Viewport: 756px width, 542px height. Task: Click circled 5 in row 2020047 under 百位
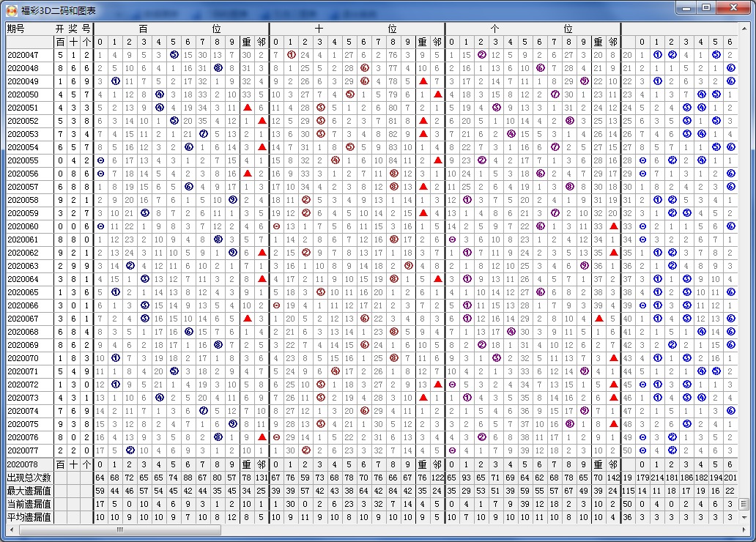[x=174, y=55]
